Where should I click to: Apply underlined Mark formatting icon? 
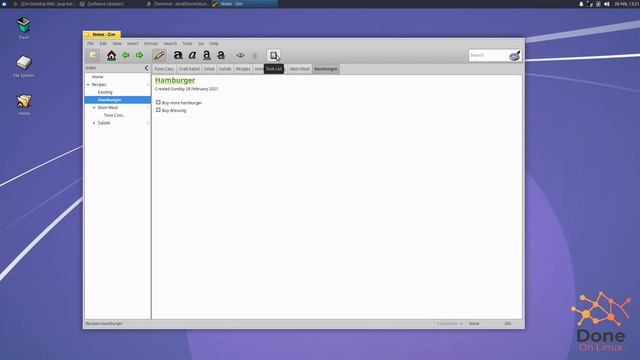(x=207, y=55)
